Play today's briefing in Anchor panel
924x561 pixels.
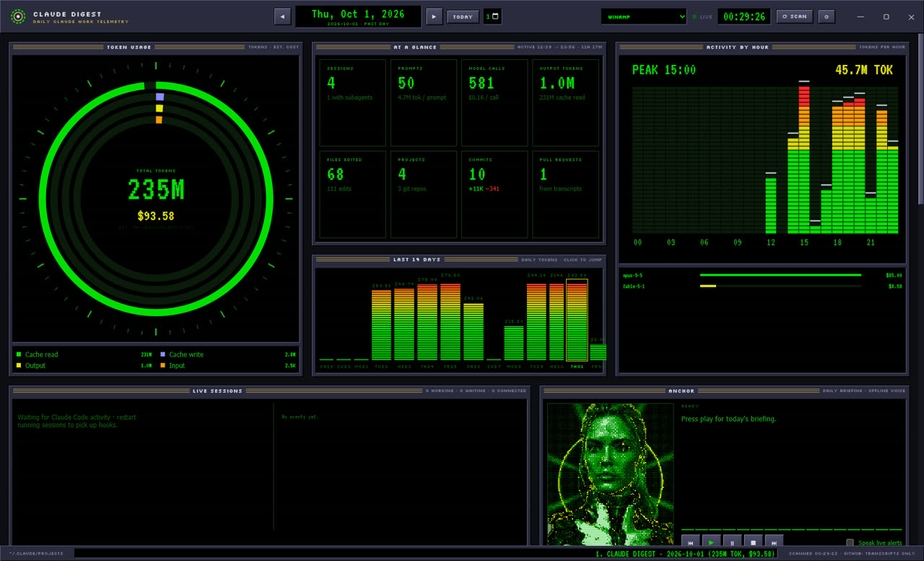[x=711, y=542]
